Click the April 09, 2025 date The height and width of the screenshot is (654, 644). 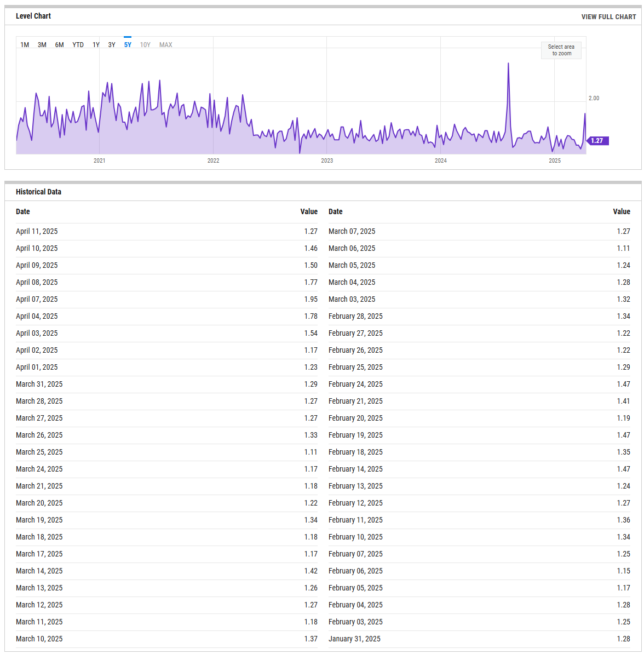[37, 265]
